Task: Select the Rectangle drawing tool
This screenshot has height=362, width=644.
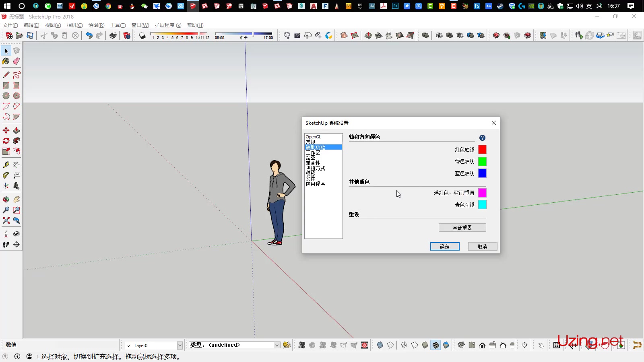Action: tap(6, 85)
